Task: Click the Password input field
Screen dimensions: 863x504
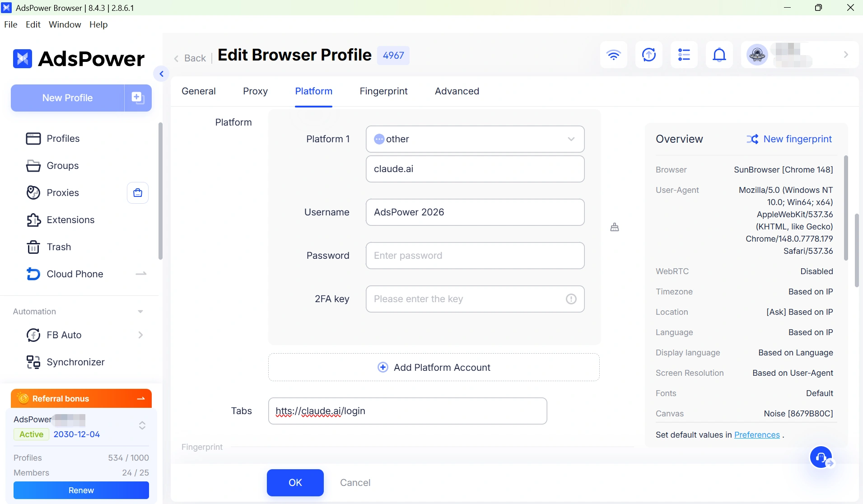Action: (x=475, y=256)
